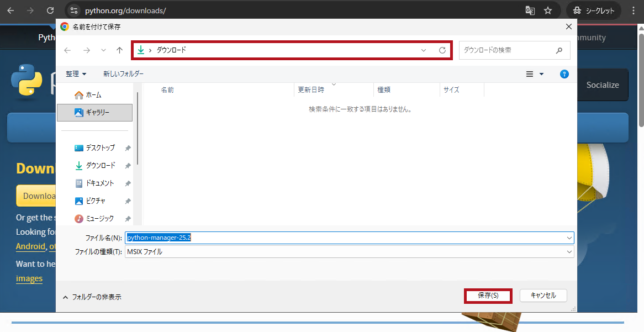
Task: Select ギャラリー in the navigation pane
Action: click(94, 113)
